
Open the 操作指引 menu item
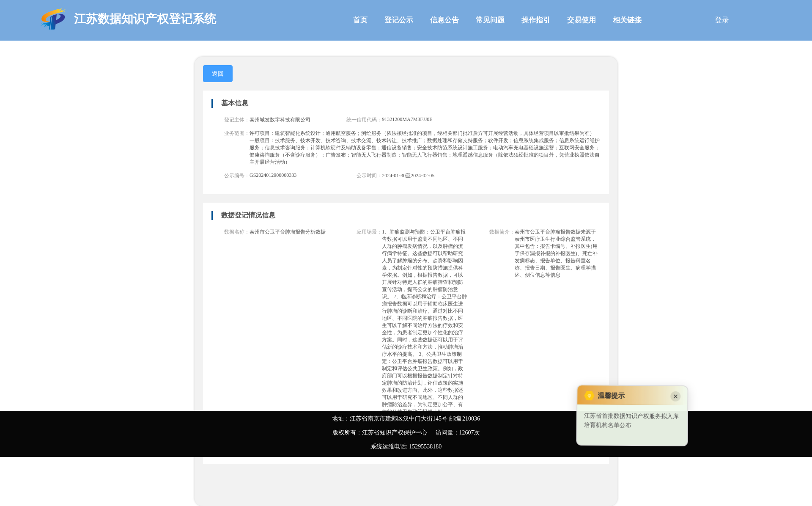point(536,20)
